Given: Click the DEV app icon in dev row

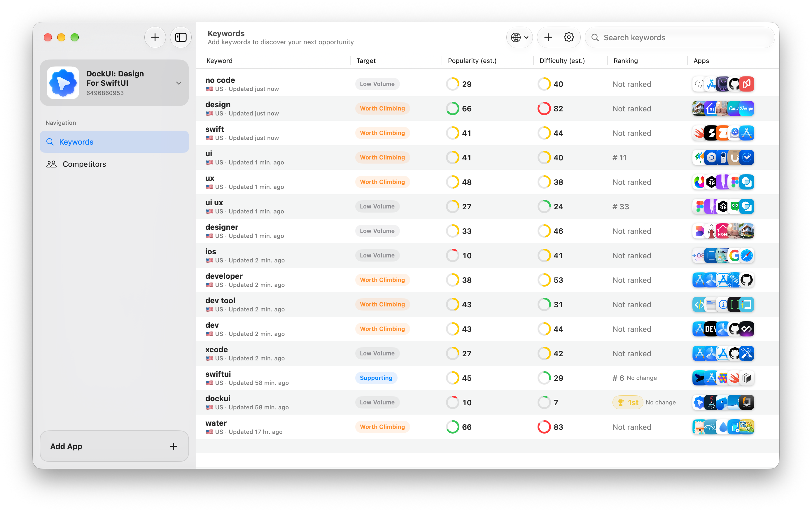Looking at the screenshot, I should coord(711,329).
